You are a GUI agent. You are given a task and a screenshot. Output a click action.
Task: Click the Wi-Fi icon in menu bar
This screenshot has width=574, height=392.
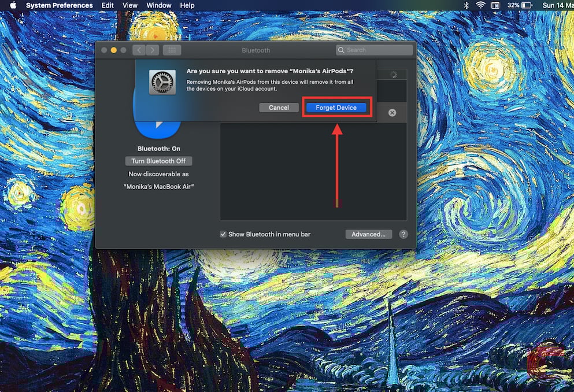480,5
